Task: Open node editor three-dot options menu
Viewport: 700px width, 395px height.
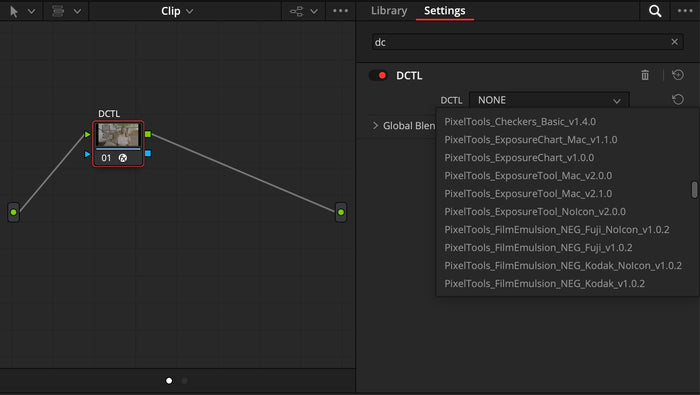Action: tap(341, 11)
